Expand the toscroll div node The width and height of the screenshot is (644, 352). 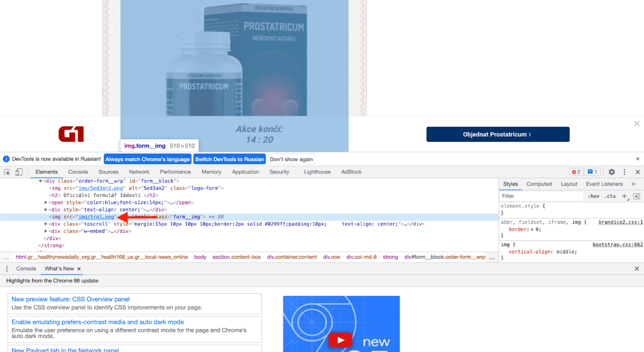tap(46, 224)
